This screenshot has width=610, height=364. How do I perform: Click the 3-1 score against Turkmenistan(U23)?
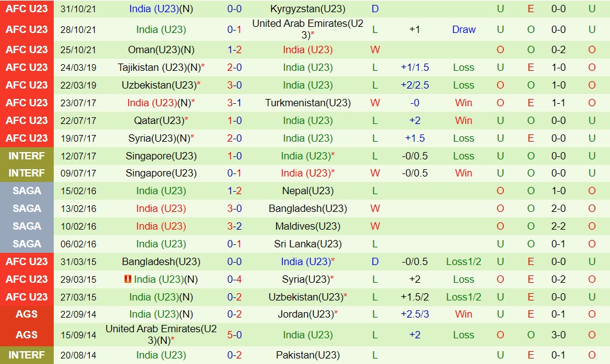coord(234,103)
